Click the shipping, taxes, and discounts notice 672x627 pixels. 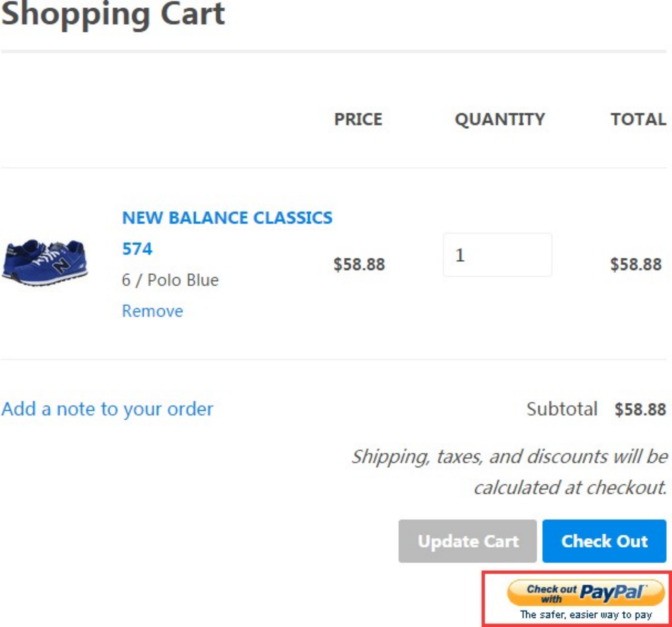point(509,472)
